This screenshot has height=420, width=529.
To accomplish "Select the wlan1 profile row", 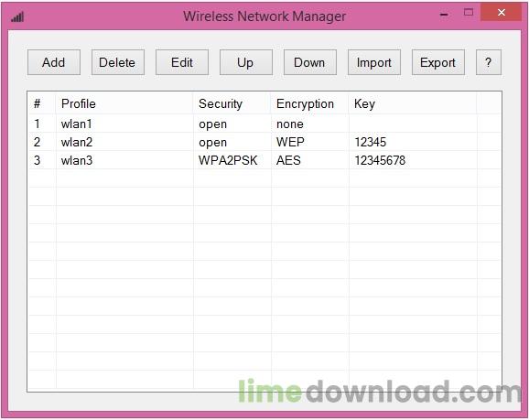I will click(264, 124).
